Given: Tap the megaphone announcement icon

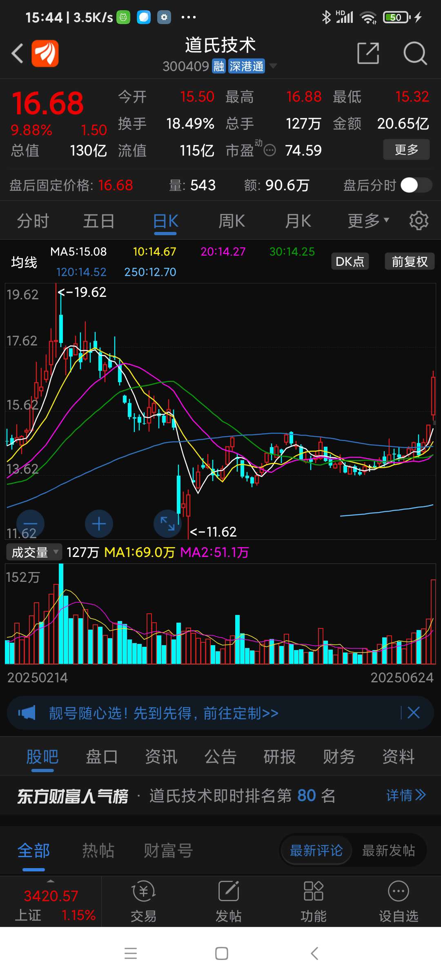Looking at the screenshot, I should pos(27,713).
